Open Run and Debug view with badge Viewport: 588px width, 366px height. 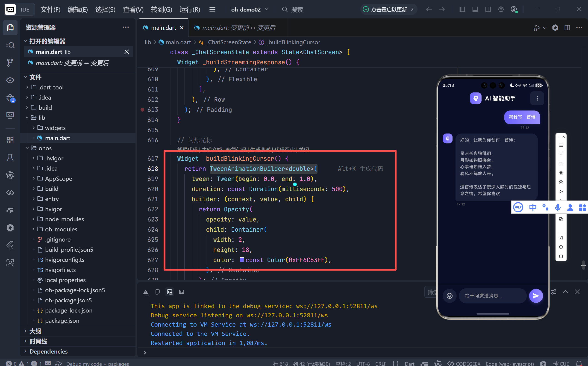coord(10,98)
